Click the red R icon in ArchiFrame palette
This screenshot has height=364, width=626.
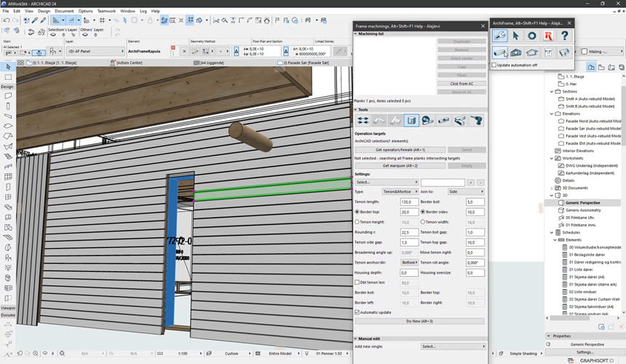click(x=548, y=36)
